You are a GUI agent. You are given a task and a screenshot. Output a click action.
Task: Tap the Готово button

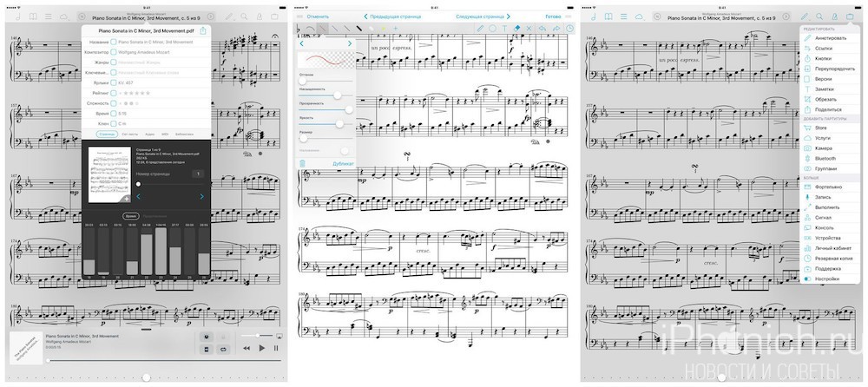coord(552,16)
